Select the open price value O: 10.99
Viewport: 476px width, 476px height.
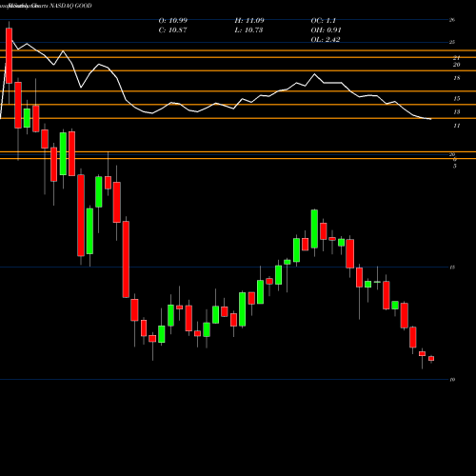(173, 21)
